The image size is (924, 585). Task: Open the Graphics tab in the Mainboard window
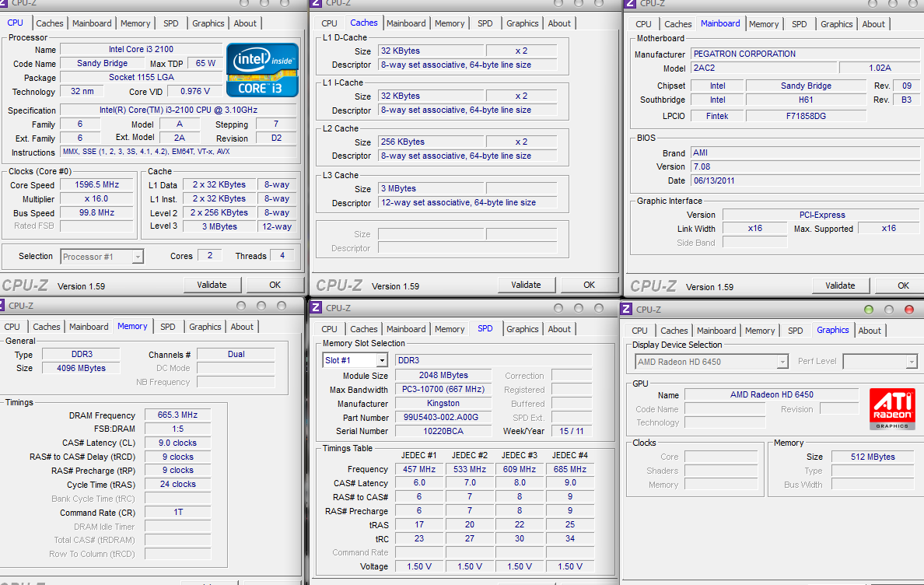pyautogui.click(x=836, y=24)
